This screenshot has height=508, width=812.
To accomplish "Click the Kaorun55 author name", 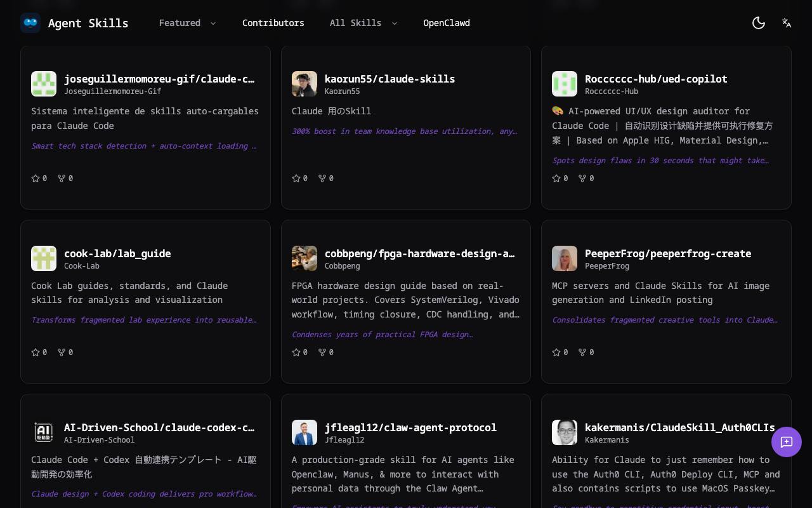I will pyautogui.click(x=343, y=91).
